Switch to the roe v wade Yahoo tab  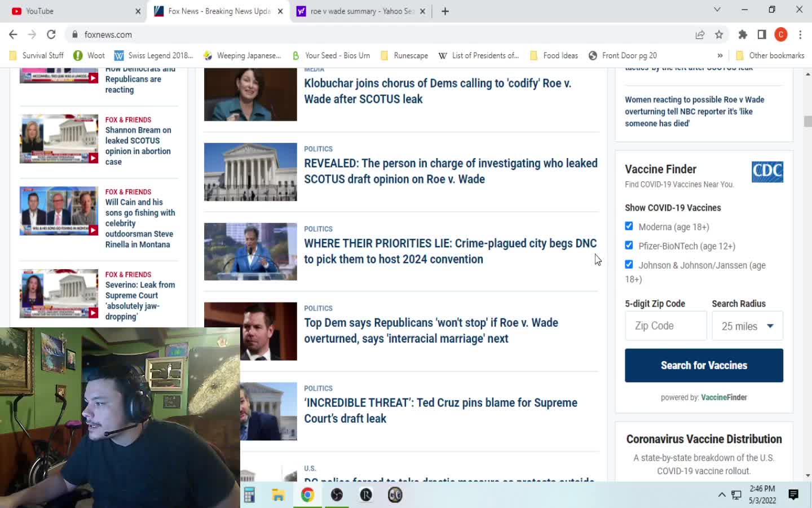[x=362, y=11]
